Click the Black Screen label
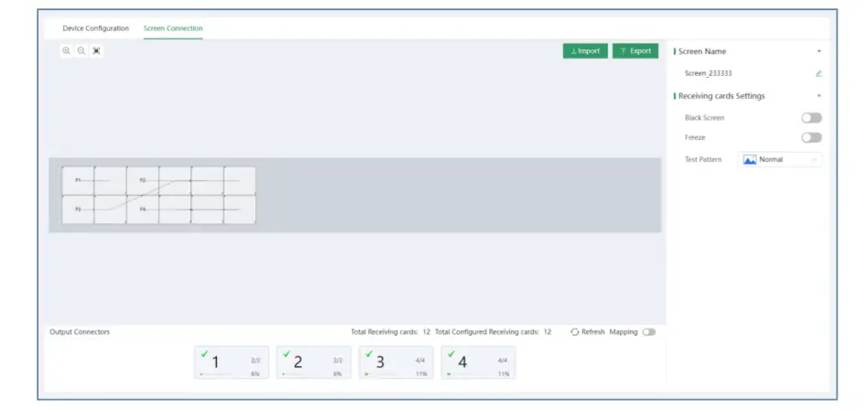 pos(704,118)
